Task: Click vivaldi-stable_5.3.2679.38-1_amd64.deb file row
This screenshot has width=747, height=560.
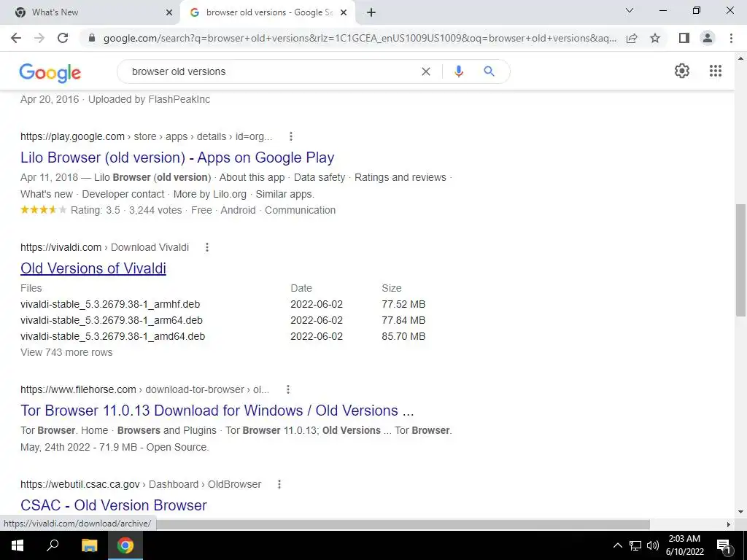Action: (223, 336)
